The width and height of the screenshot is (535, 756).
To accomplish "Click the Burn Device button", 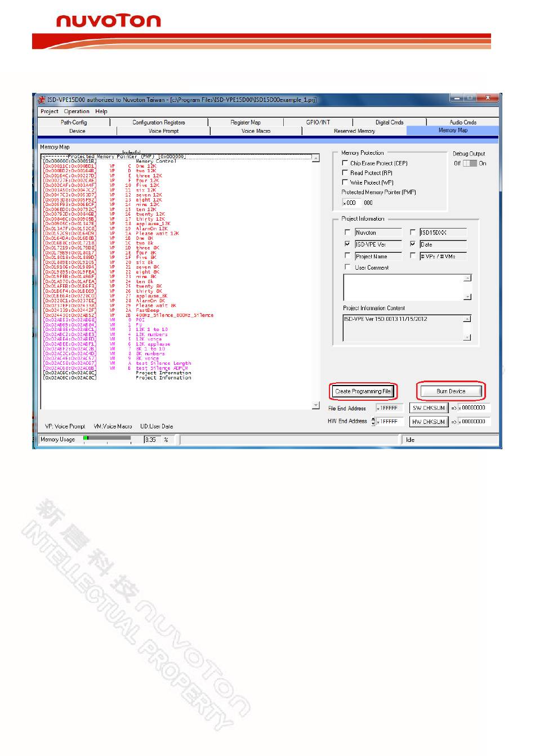I will [x=451, y=391].
